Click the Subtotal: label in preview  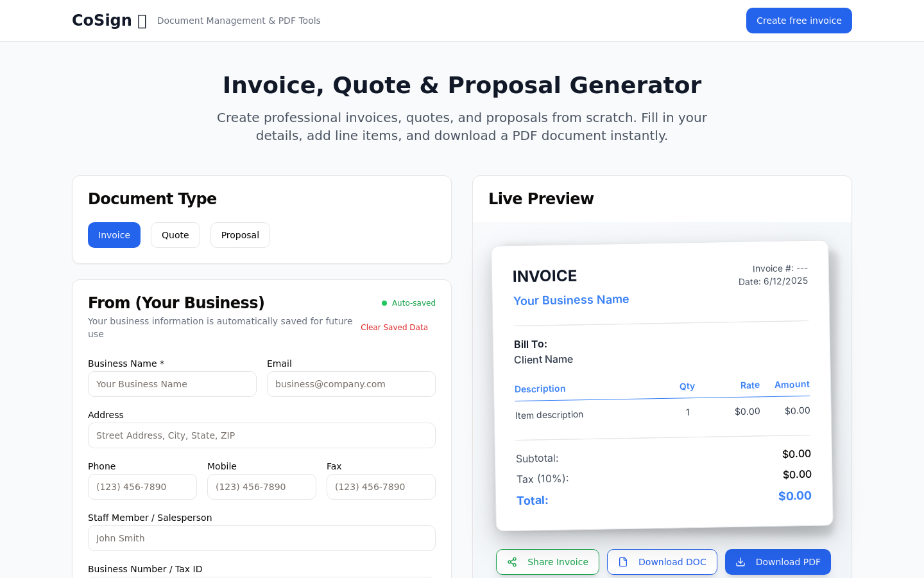pos(537,459)
